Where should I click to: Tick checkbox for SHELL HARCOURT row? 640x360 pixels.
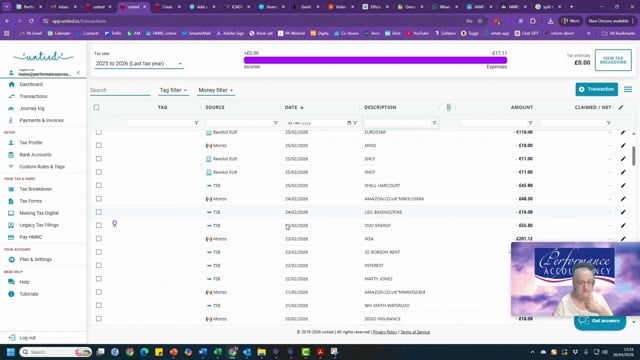99,185
